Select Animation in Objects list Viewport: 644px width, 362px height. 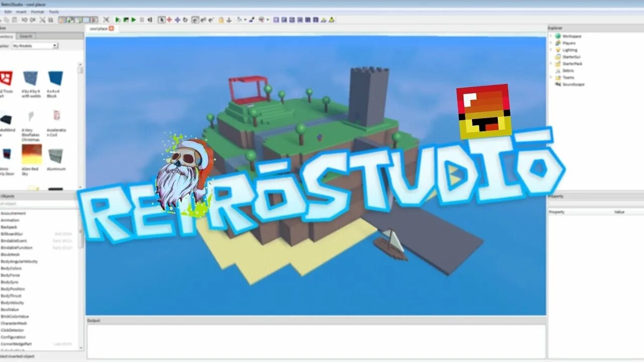[x=10, y=220]
